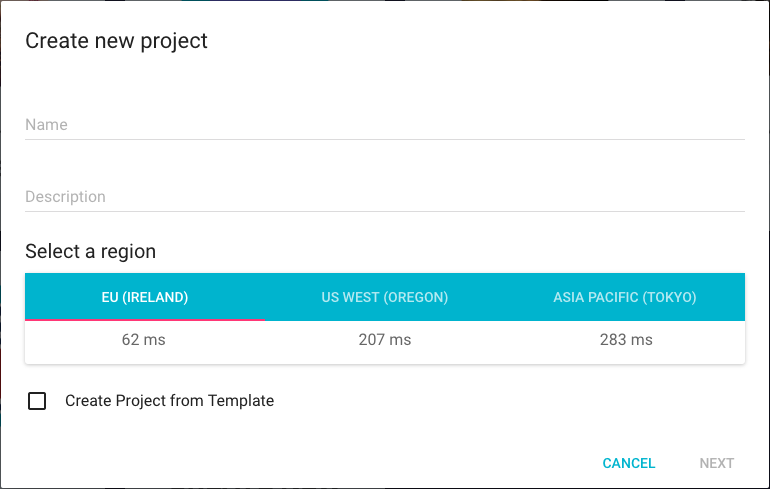Screen dimensions: 770x489
Task: Click the Create Project from Template label
Action: (x=169, y=401)
